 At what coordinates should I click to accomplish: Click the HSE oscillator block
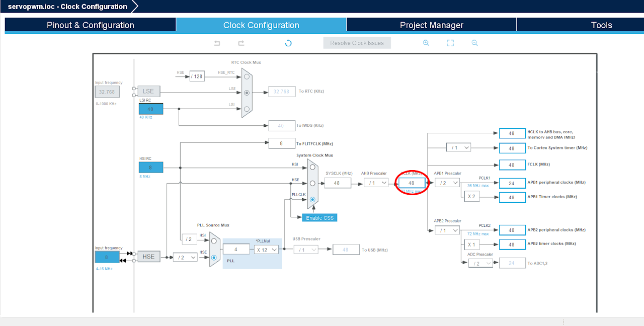(148, 257)
